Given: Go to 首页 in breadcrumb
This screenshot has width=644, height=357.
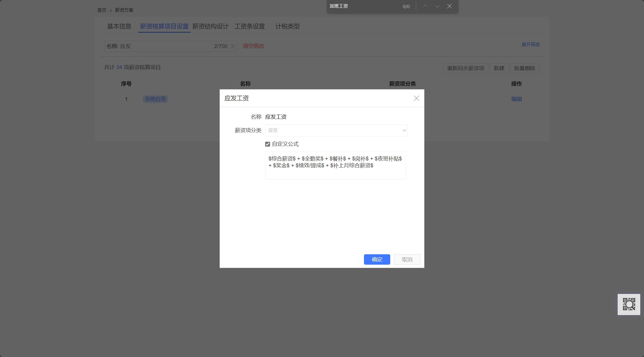Looking at the screenshot, I should coord(102,10).
